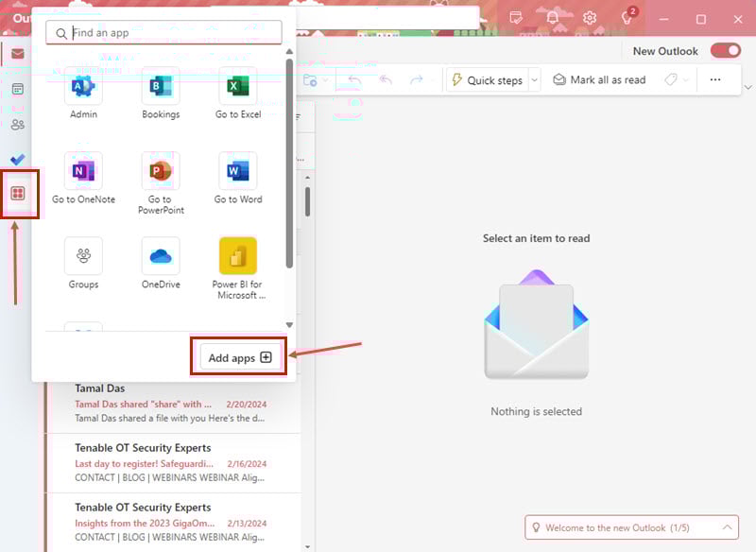Viewport: 756px width, 552px height.
Task: Click the Add apps button
Action: coord(240,357)
